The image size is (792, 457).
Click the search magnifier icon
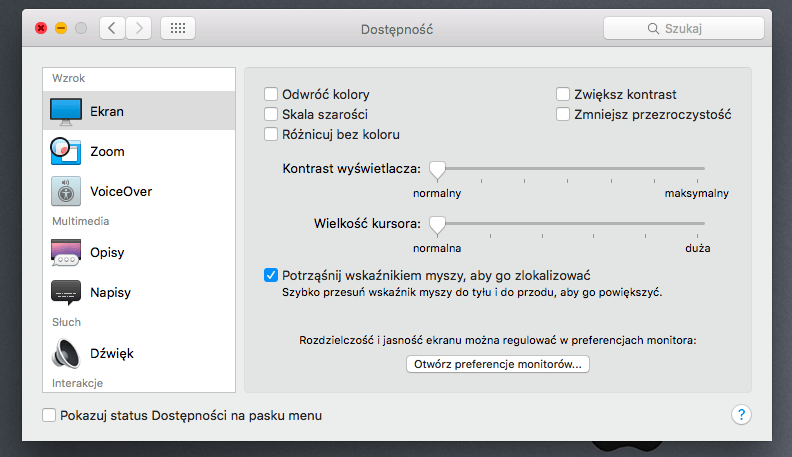pos(653,29)
